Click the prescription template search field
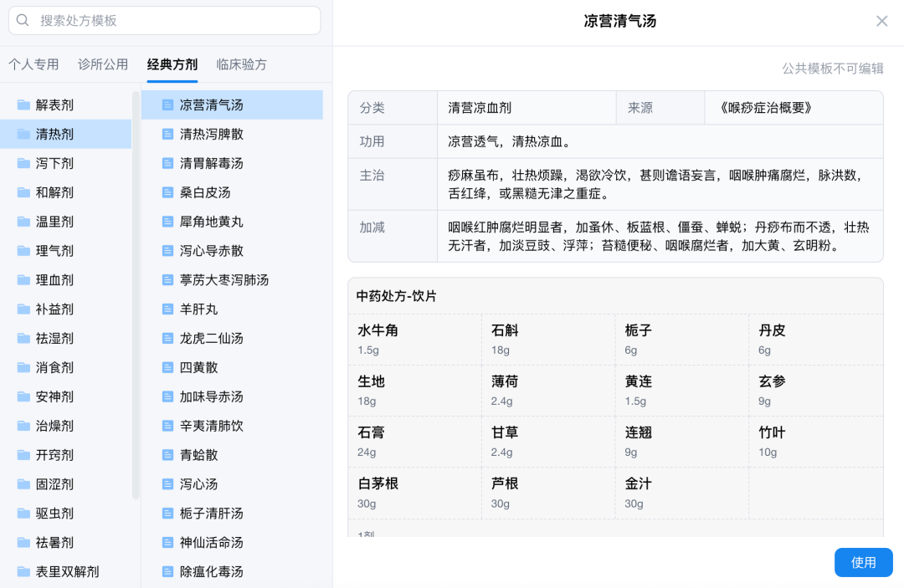 pos(167,20)
